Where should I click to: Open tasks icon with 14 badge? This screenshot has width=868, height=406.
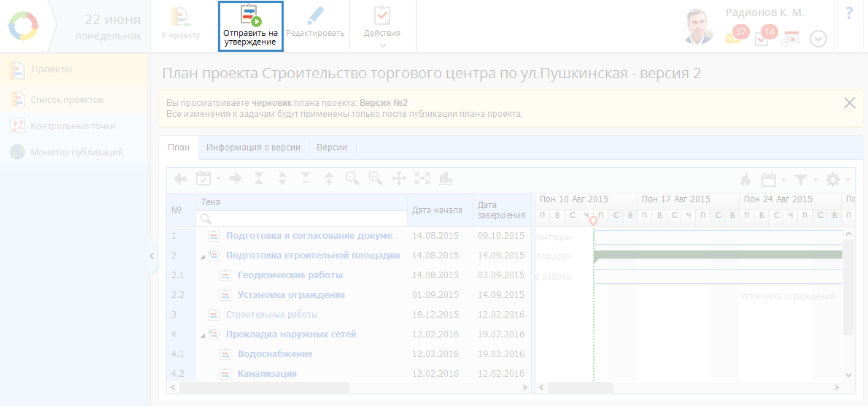762,38
